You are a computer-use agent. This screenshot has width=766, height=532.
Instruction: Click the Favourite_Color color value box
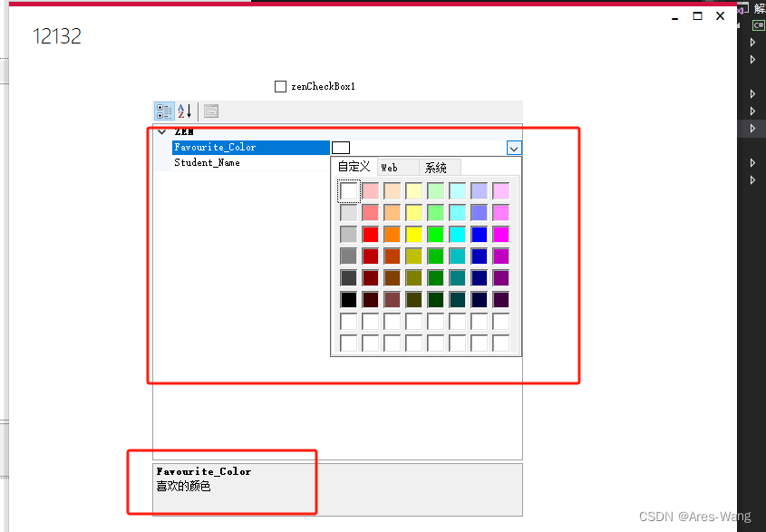(x=341, y=147)
